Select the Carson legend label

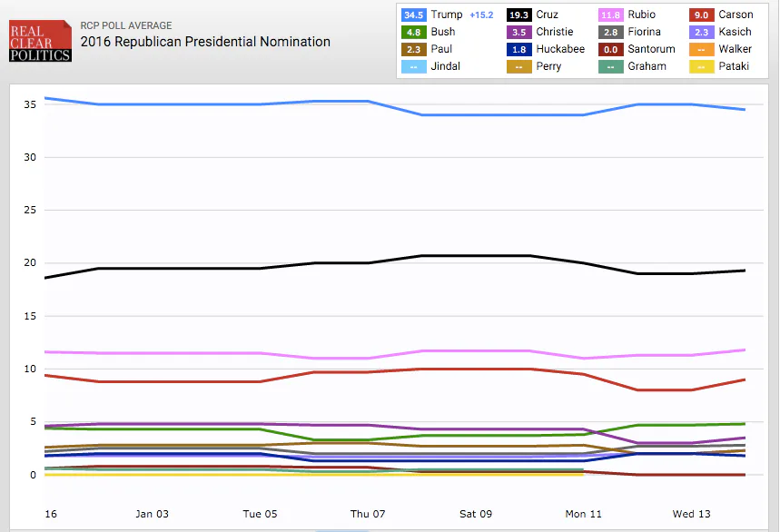pos(736,15)
